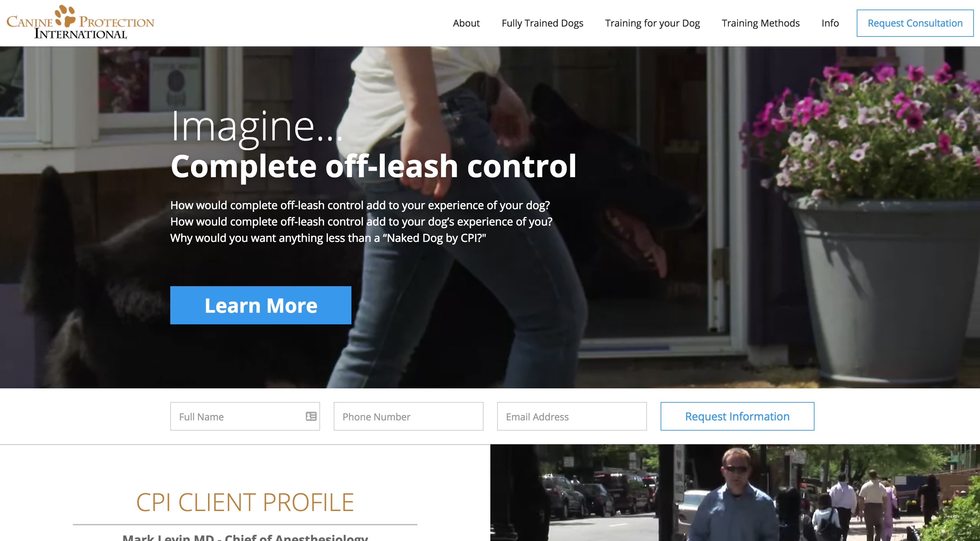Open Fully Trained Dogs menu
The image size is (980, 541).
(x=542, y=23)
